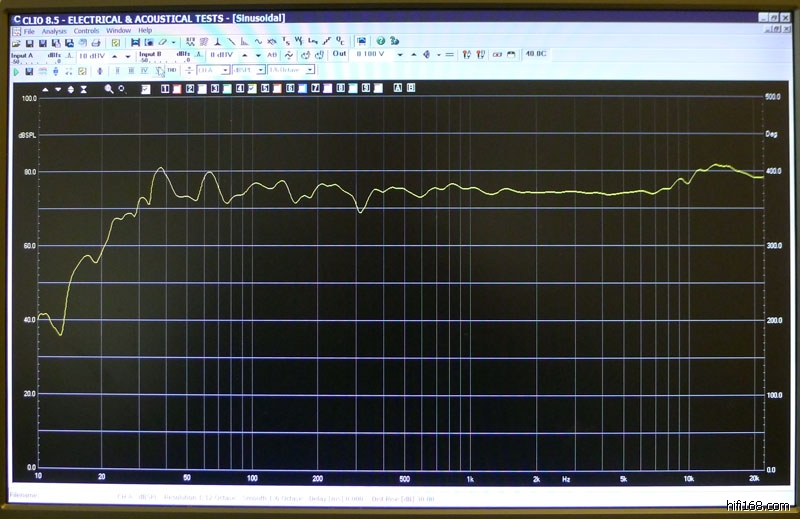Toggle the main curve checkbox above graph
This screenshot has width=800, height=519.
pyautogui.click(x=146, y=89)
